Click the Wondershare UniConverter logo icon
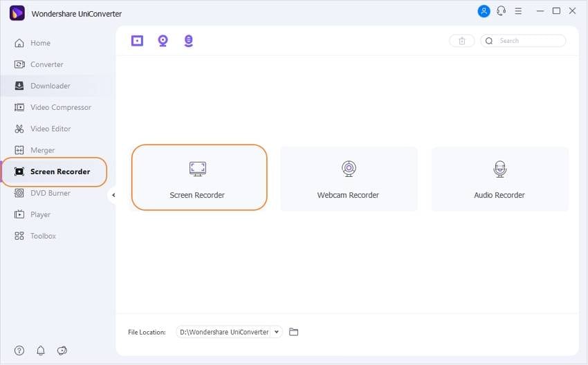Screen dimensions: 588x365 17,13
